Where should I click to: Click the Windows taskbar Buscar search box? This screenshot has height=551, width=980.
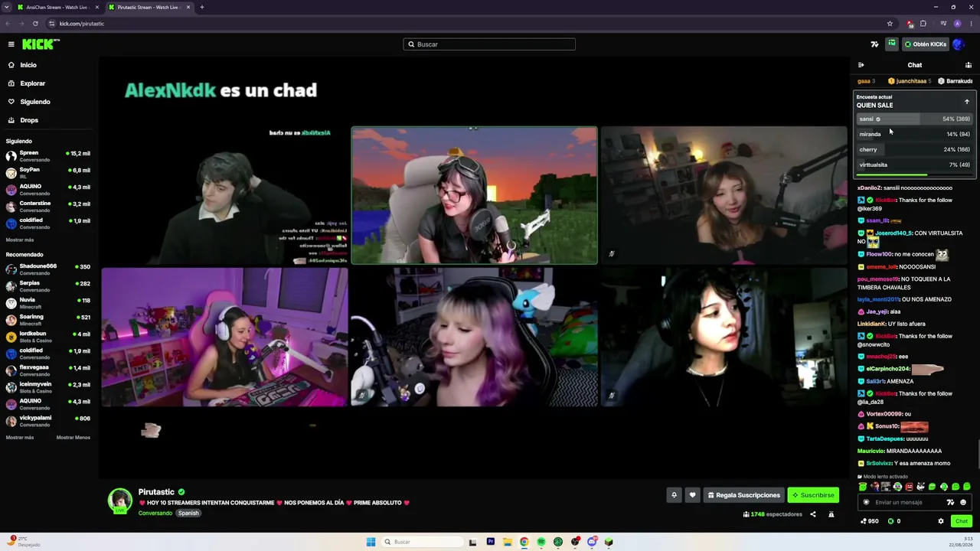[x=423, y=542]
